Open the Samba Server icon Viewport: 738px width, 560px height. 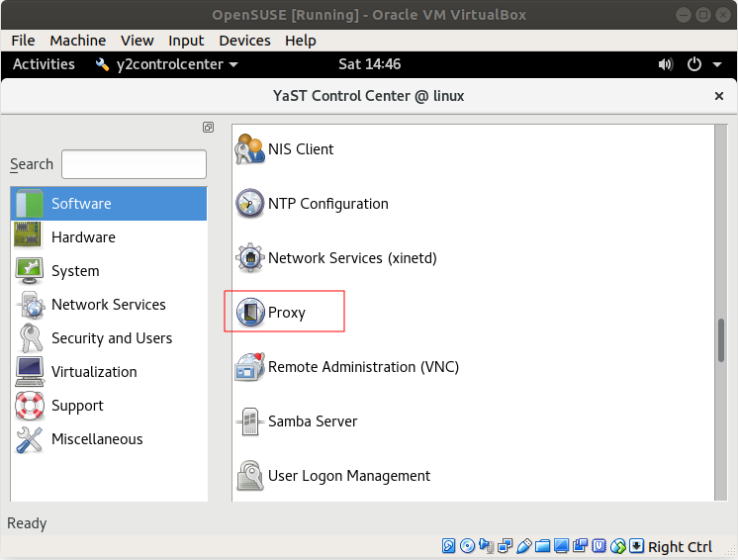pos(249,421)
